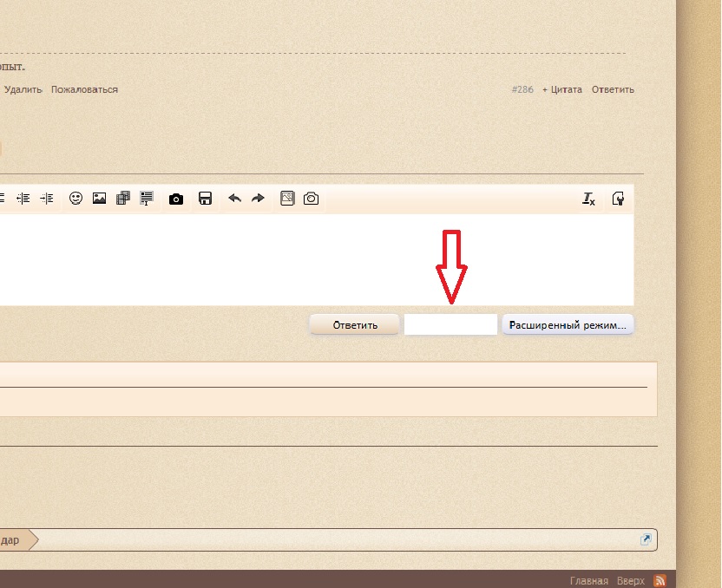This screenshot has width=722, height=588.
Task: Click the blank white box next to the Ответить button
Action: (x=450, y=325)
